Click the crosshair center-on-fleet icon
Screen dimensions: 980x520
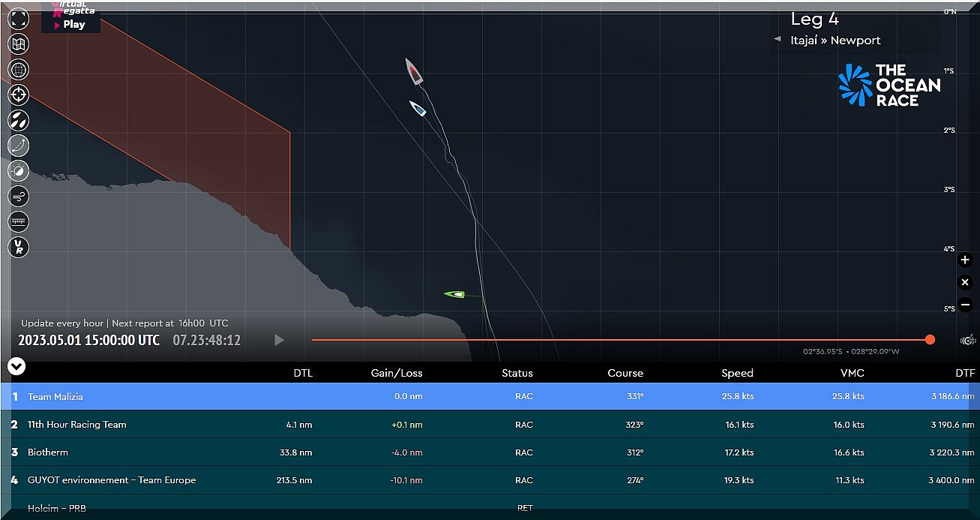(18, 95)
